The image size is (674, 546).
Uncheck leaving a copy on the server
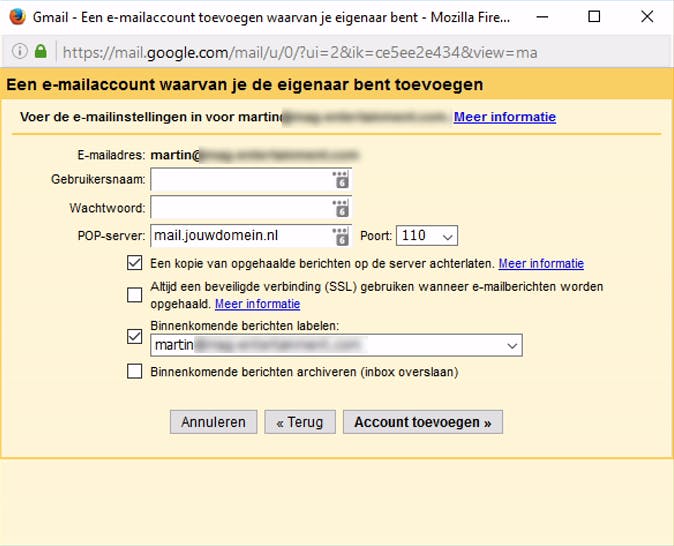[135, 264]
